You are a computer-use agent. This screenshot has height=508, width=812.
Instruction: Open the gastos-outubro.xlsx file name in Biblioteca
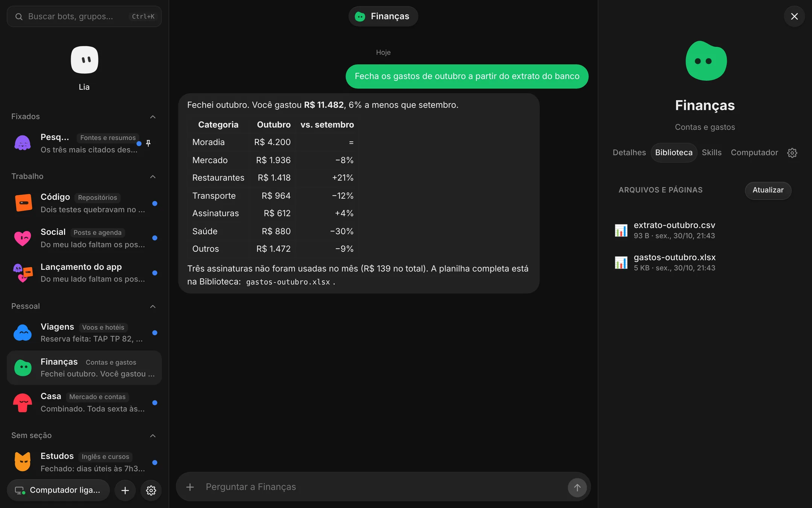[674, 257]
